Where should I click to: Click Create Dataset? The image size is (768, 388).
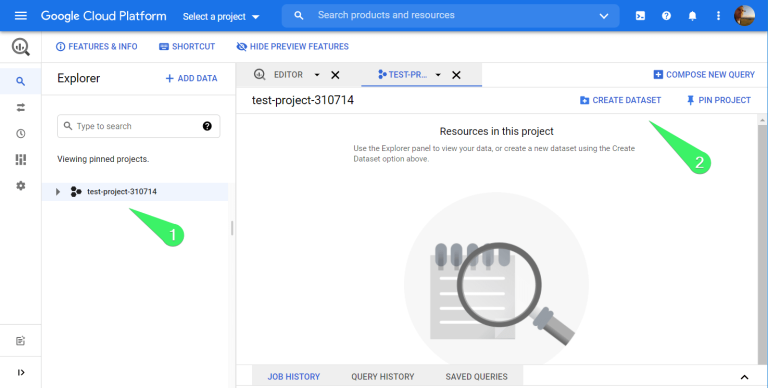(620, 100)
